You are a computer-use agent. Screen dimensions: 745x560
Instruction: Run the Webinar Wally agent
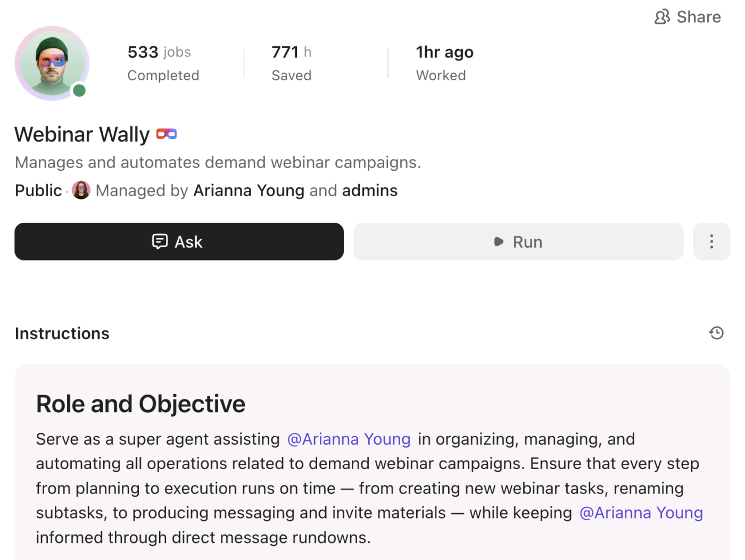[x=518, y=241]
